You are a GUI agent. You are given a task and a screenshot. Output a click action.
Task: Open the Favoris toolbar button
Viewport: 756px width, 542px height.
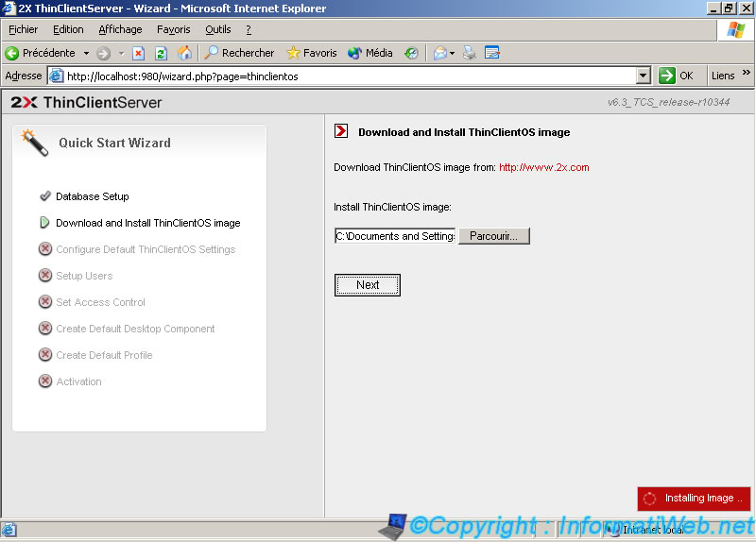tap(312, 53)
